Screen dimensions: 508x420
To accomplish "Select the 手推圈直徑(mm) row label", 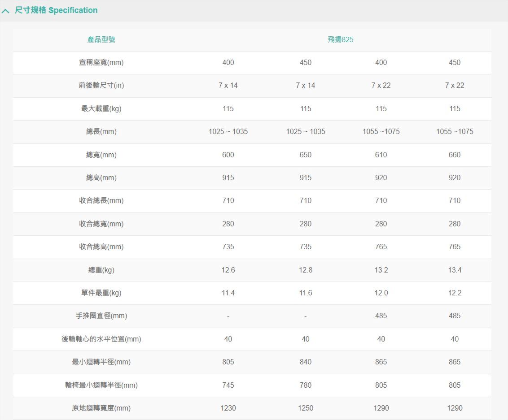I will coord(101,316).
